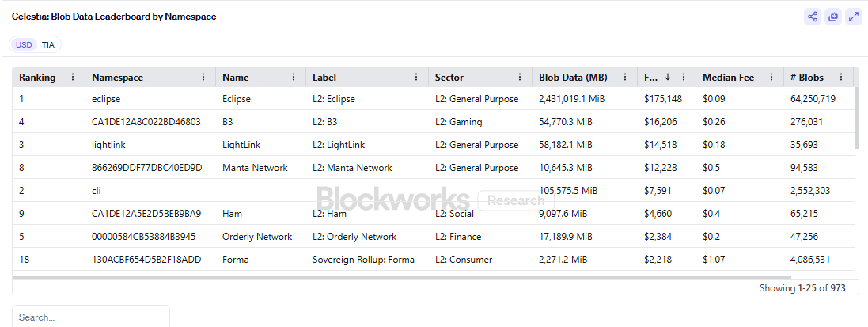Open the Blob Data (MB) column menu
The image size is (868, 327).
pyautogui.click(x=626, y=78)
